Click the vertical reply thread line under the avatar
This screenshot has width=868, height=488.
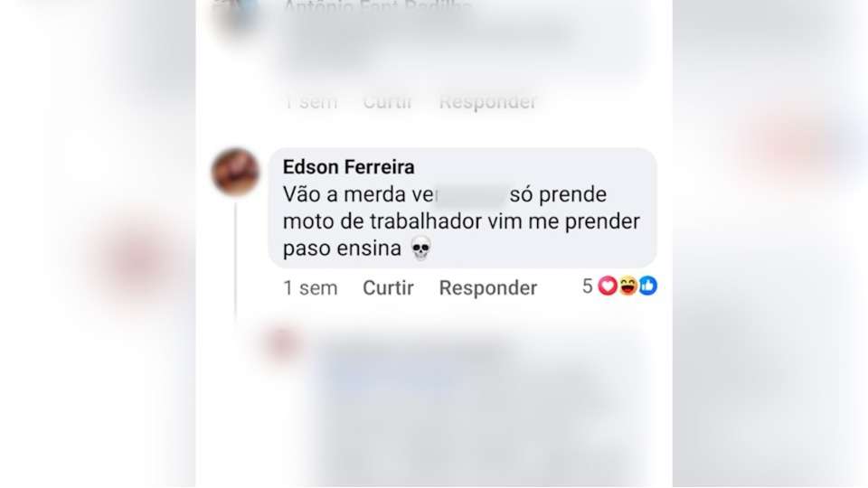tap(235, 260)
